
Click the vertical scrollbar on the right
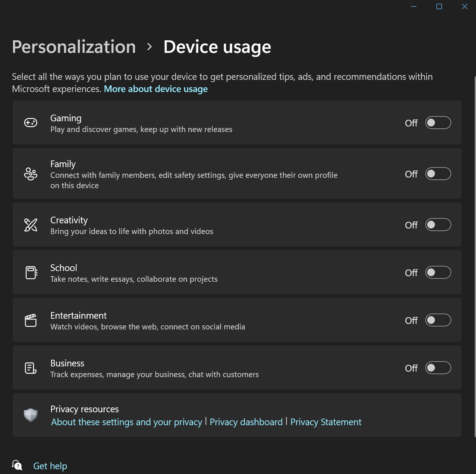[475, 257]
